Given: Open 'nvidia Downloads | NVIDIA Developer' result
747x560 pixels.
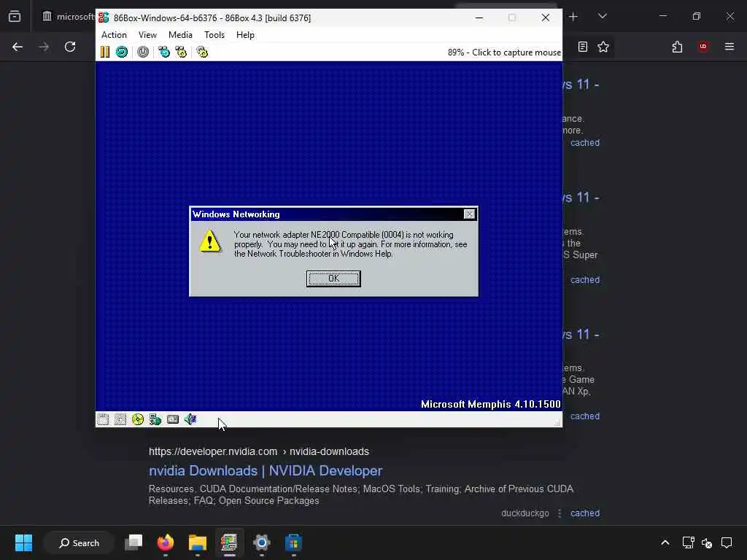Looking at the screenshot, I should click(x=266, y=471).
